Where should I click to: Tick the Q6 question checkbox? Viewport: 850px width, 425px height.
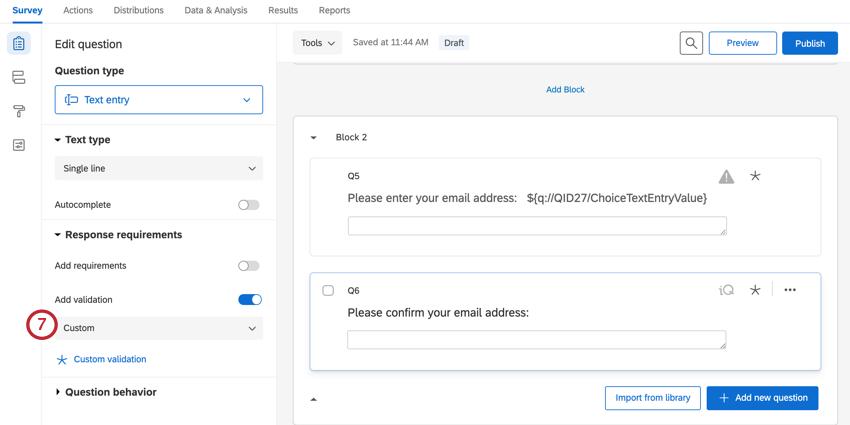(328, 291)
